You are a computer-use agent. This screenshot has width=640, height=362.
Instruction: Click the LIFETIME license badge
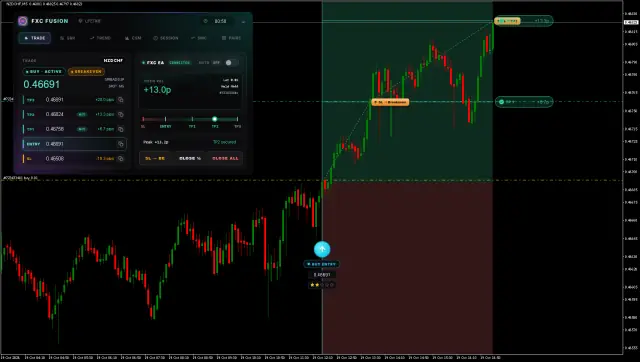click(90, 21)
